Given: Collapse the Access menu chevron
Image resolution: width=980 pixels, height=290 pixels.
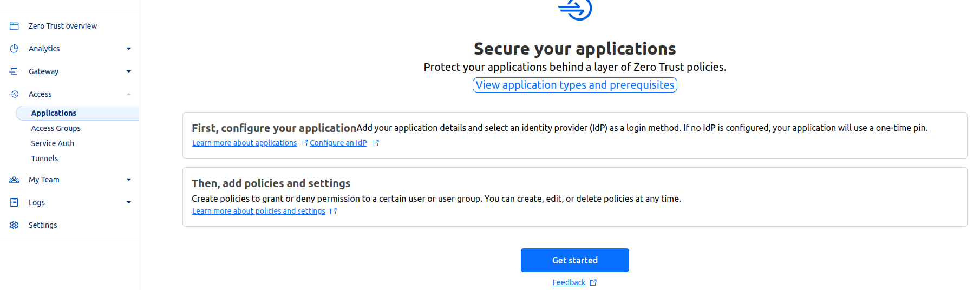Looking at the screenshot, I should click(x=129, y=94).
